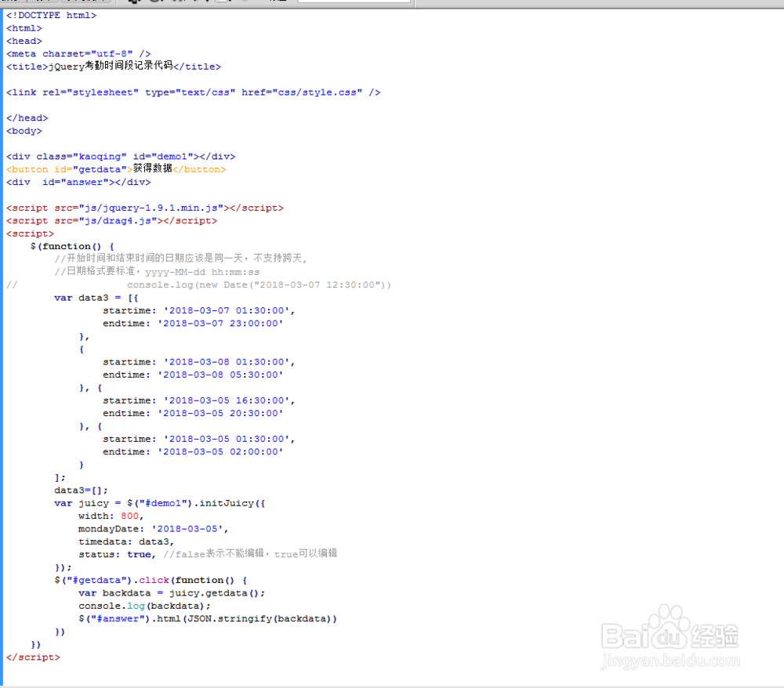784x688 pixels.
Task: Click the jquery-1.9.1.min.js script line
Action: 144,208
